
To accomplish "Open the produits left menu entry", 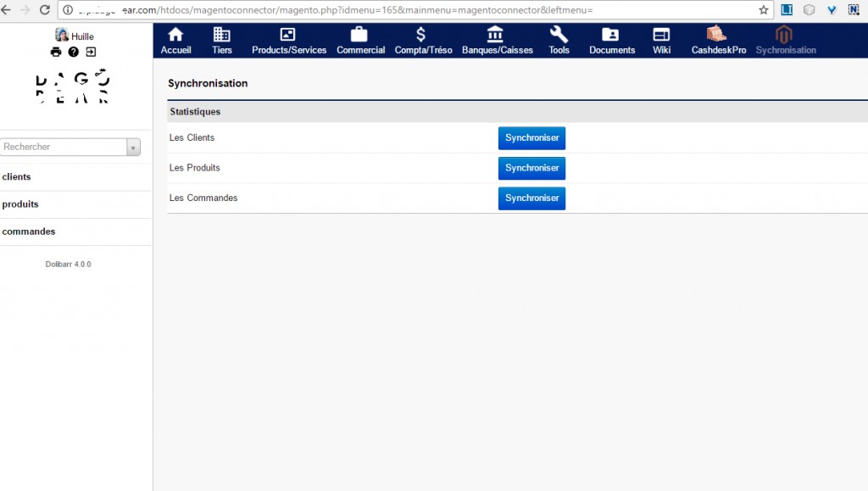I will coord(20,204).
